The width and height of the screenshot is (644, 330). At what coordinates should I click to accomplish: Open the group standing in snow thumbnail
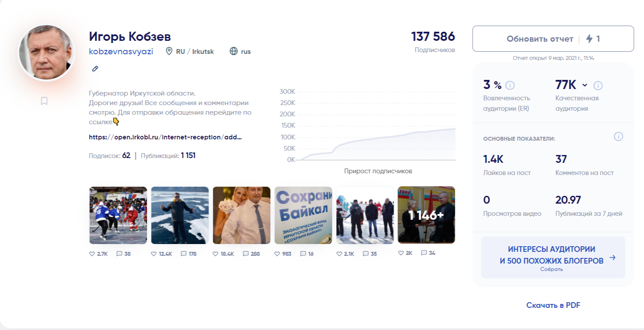pyautogui.click(x=365, y=215)
